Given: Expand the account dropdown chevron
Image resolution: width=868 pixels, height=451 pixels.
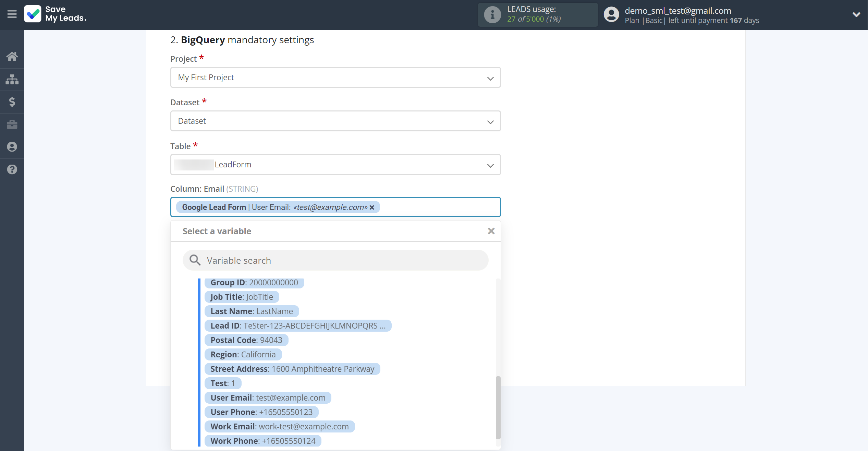Looking at the screenshot, I should (856, 15).
